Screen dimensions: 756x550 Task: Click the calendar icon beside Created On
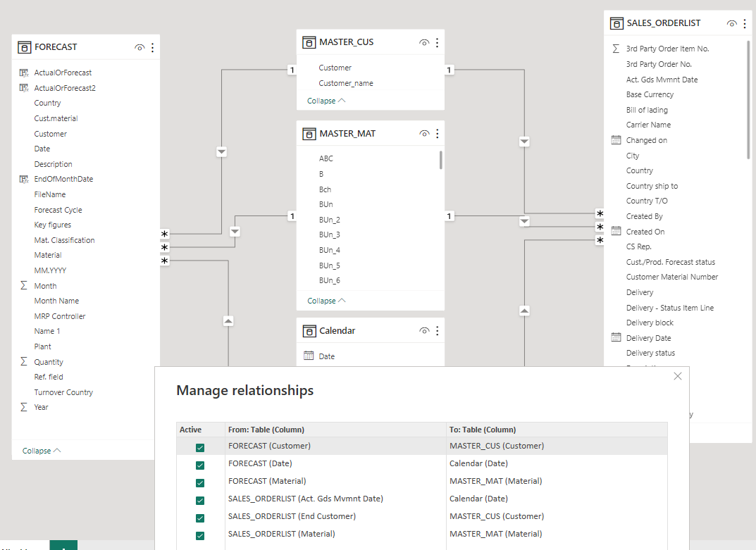pos(616,231)
